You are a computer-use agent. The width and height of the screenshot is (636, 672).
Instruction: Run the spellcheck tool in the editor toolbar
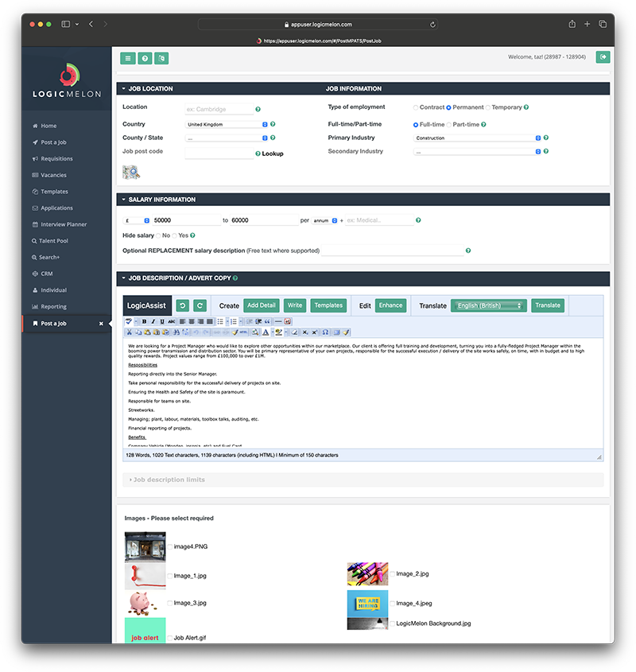[x=127, y=320]
